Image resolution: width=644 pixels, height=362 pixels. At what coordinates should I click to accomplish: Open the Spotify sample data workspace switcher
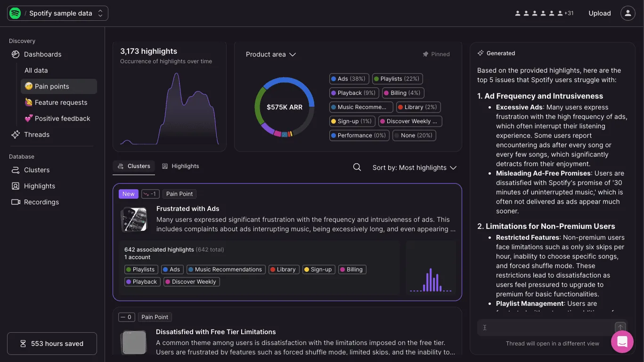click(57, 13)
